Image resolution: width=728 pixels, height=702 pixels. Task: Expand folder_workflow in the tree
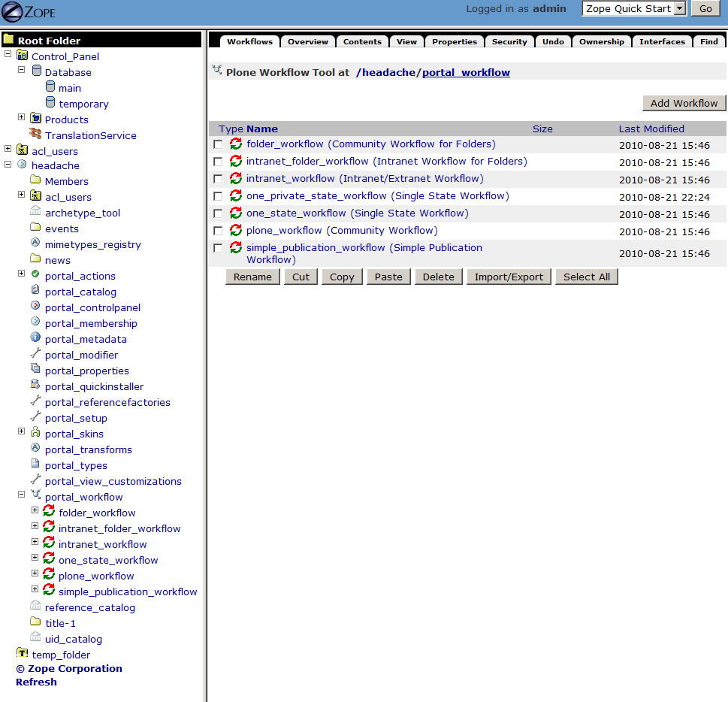[35, 510]
